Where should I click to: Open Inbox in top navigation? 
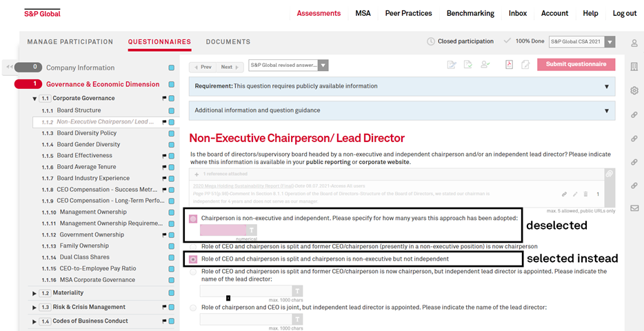coord(518,13)
